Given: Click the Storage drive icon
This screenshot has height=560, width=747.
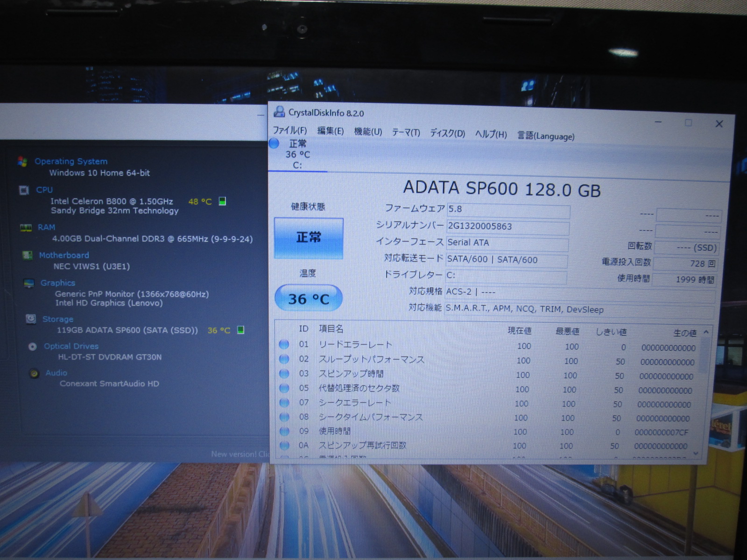Looking at the screenshot, I should coord(31,319).
